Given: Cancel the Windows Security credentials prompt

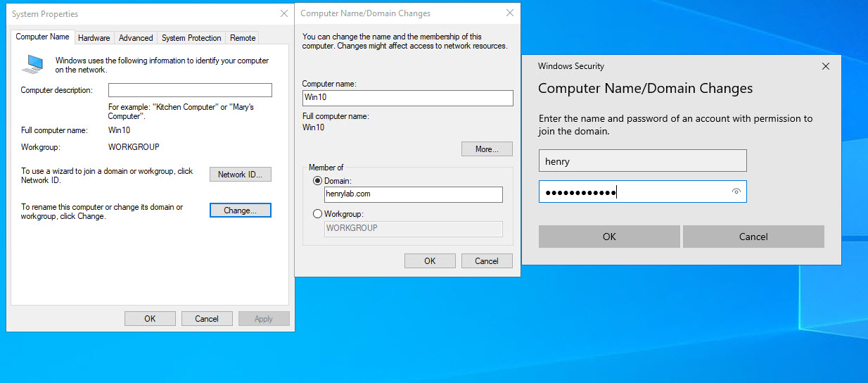Looking at the screenshot, I should 753,237.
